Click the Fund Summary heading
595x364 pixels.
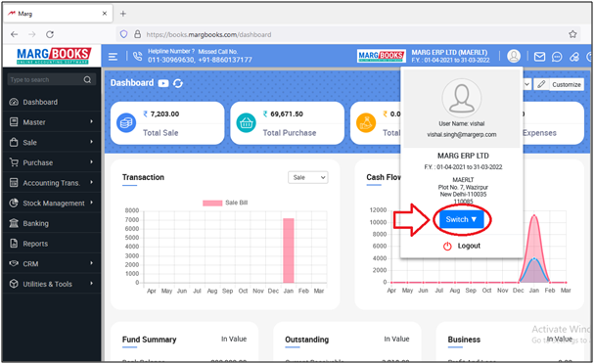[x=149, y=340]
